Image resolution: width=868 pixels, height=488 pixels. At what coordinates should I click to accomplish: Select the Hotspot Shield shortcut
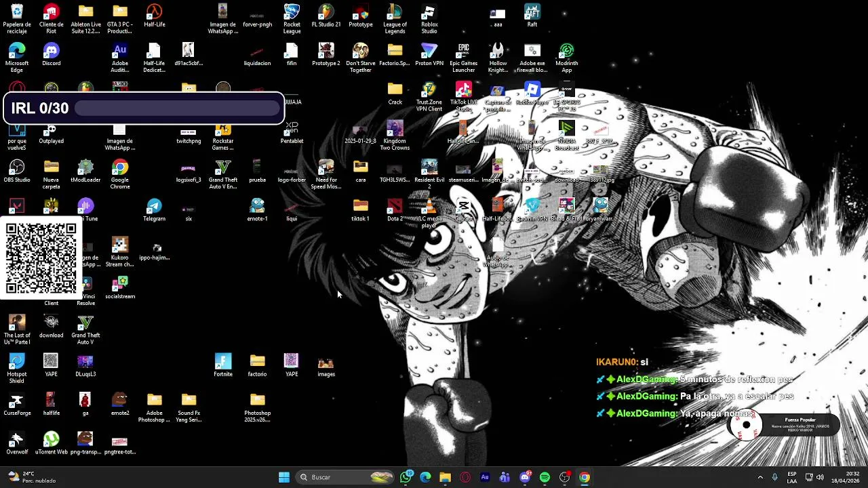tap(17, 369)
